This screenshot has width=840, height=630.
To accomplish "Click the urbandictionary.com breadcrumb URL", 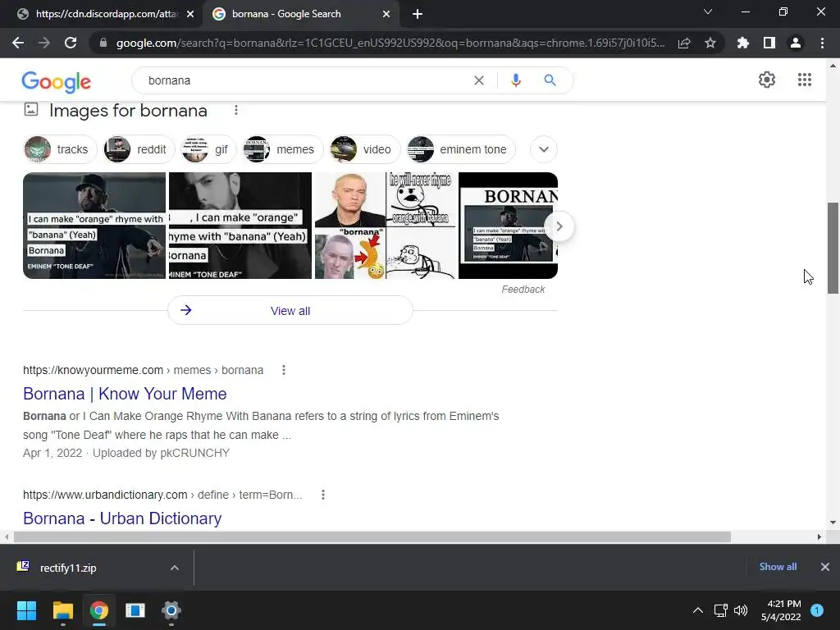I will tap(162, 495).
